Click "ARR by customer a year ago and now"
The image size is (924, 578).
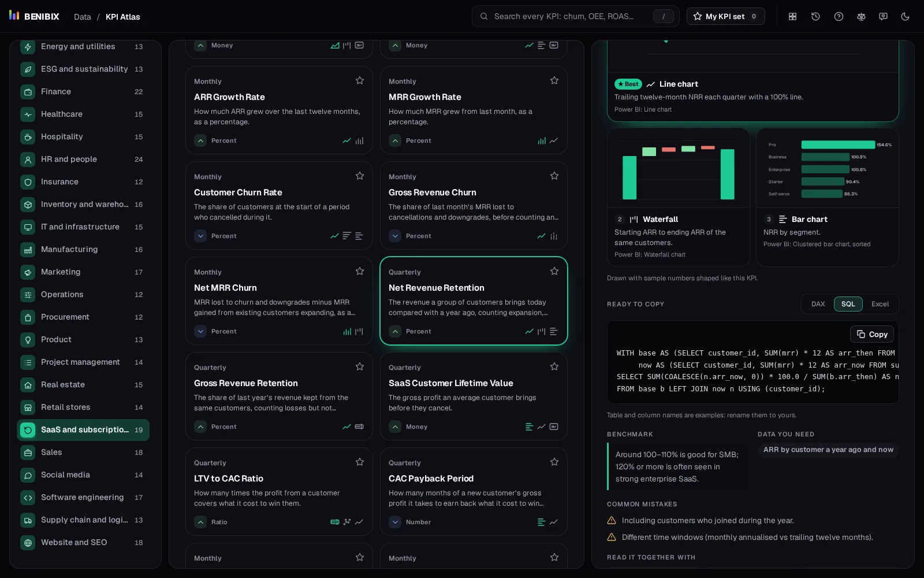point(828,450)
